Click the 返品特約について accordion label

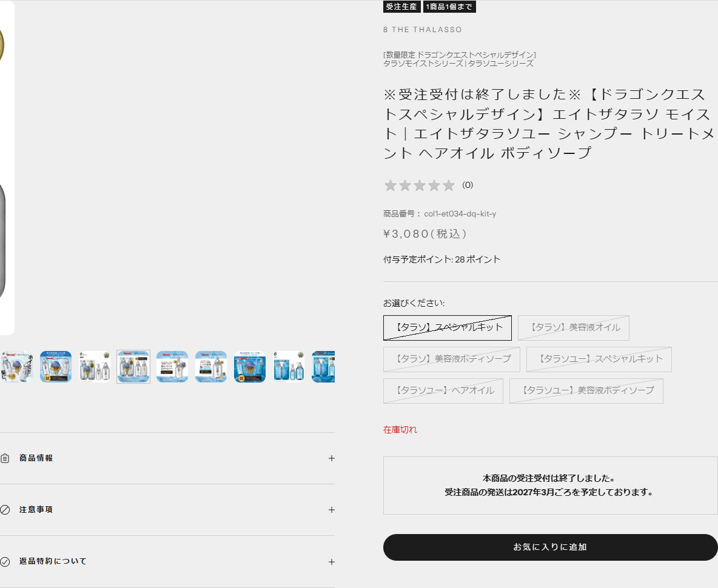click(53, 561)
